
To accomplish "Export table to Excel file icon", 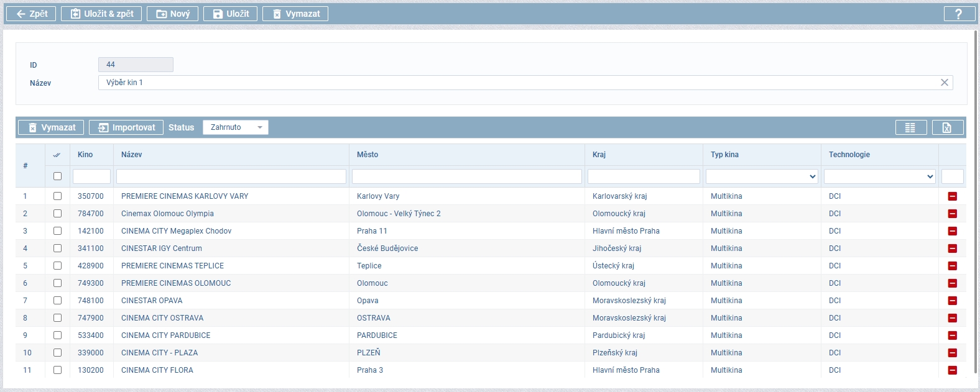I will pyautogui.click(x=947, y=127).
